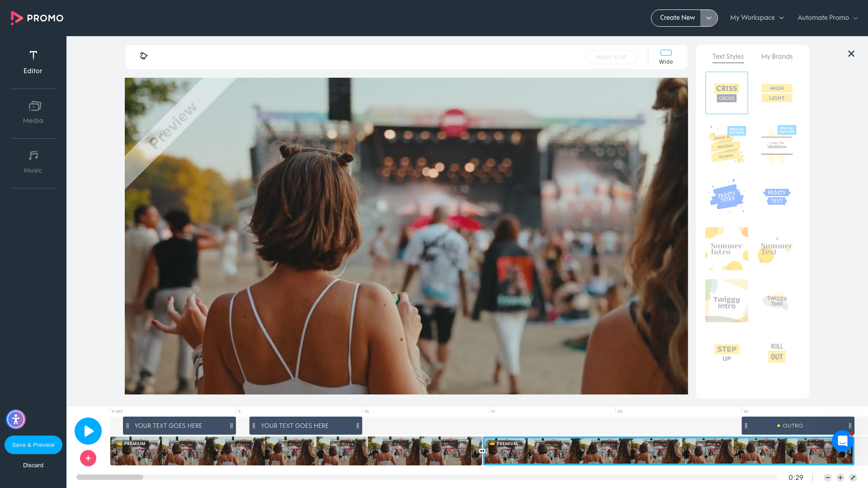Screen dimensions: 868x488
Task: Click the horizontal timeline scrollbar thumb
Action: (x=110, y=477)
